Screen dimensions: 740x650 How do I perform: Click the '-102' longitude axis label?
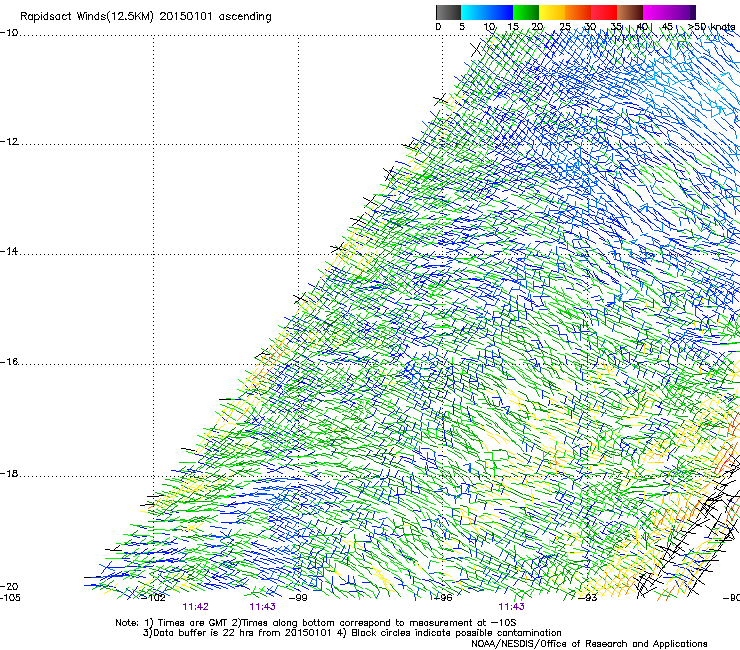154,598
